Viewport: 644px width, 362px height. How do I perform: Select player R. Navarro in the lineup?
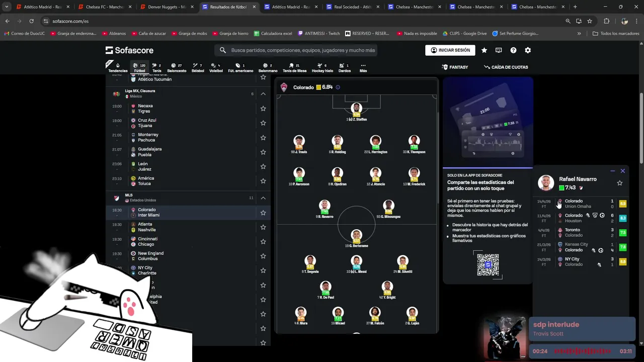(325, 209)
